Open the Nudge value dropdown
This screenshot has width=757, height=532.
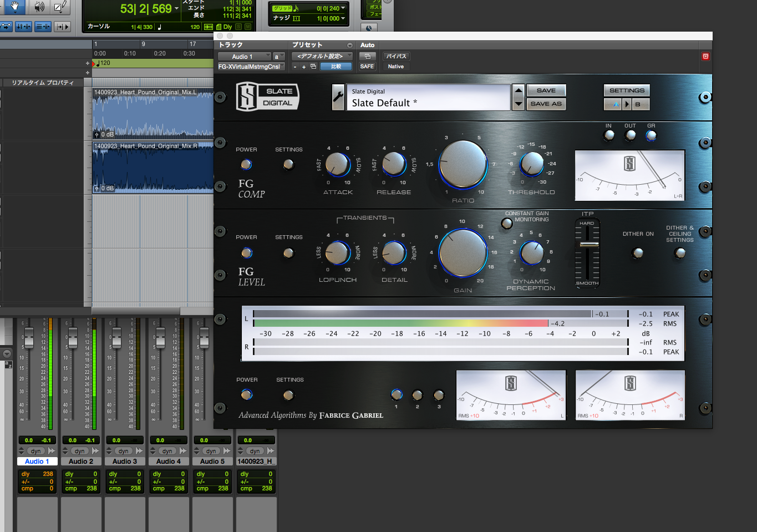(x=343, y=18)
